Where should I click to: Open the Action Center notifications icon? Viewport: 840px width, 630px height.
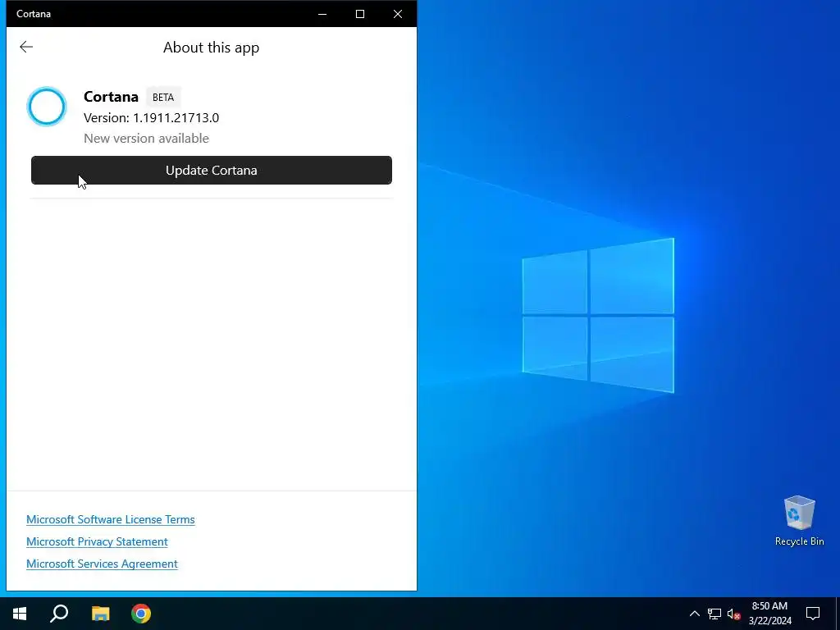[x=813, y=614]
